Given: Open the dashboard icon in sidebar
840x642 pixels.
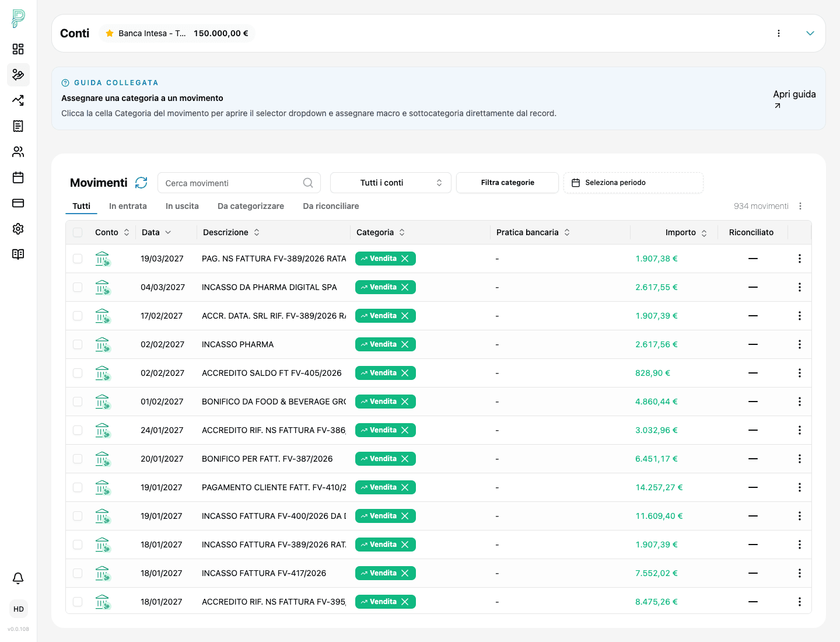Looking at the screenshot, I should coord(18,49).
